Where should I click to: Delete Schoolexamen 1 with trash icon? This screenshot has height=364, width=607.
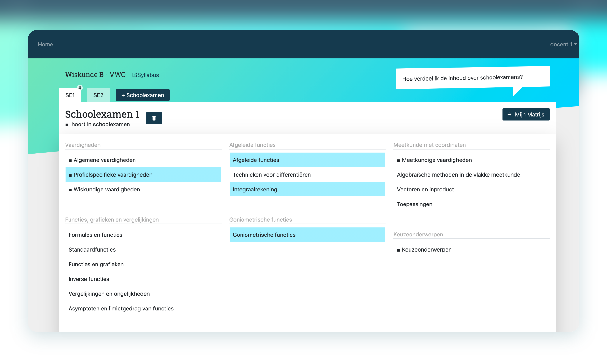point(154,118)
